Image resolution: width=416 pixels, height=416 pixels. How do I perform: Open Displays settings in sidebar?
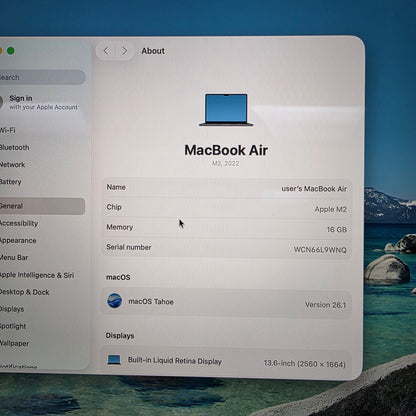12,309
